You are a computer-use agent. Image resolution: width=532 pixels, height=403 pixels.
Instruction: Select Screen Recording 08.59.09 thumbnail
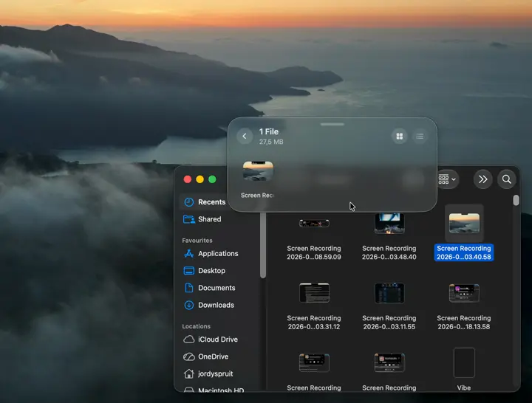coord(314,224)
